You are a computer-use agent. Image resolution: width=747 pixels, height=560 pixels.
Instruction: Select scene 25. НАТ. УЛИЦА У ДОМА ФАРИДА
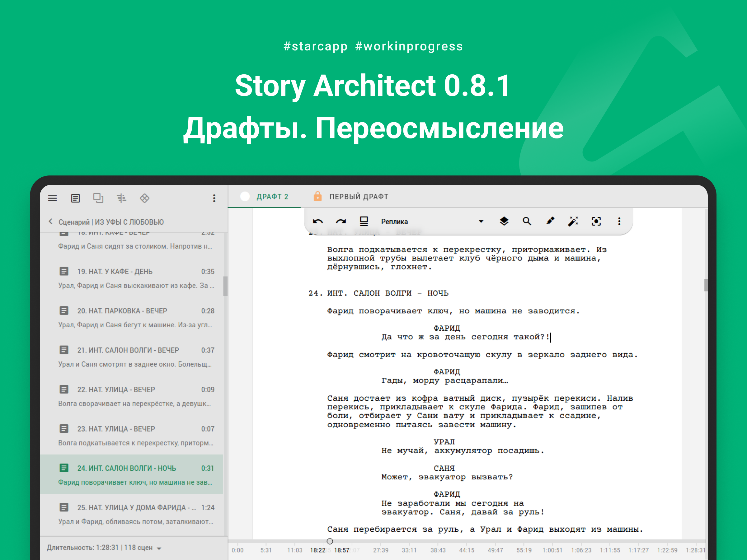tap(132, 514)
